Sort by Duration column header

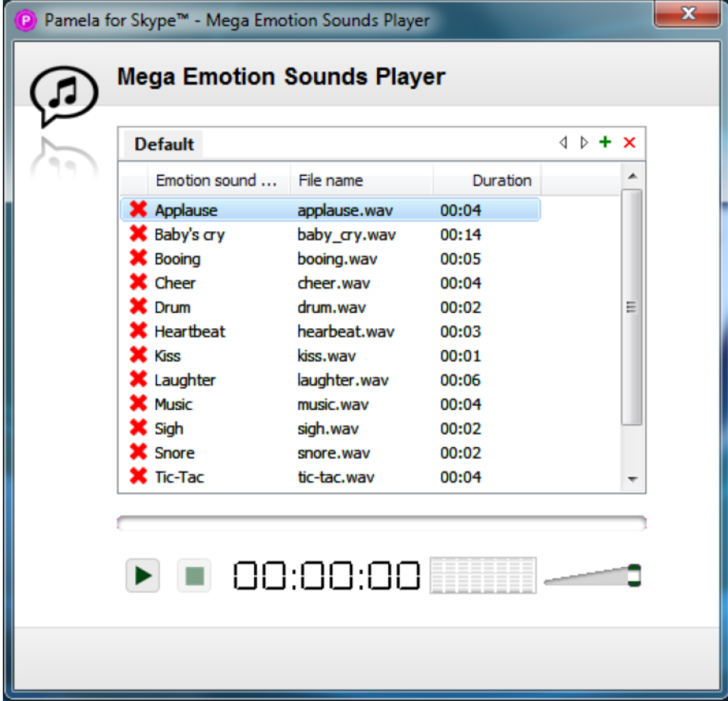click(x=487, y=180)
